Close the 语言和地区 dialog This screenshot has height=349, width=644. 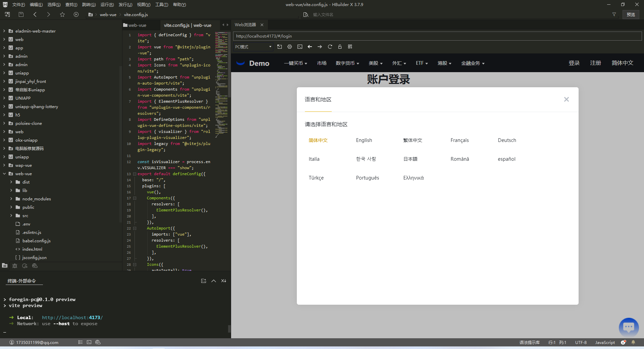click(x=567, y=99)
